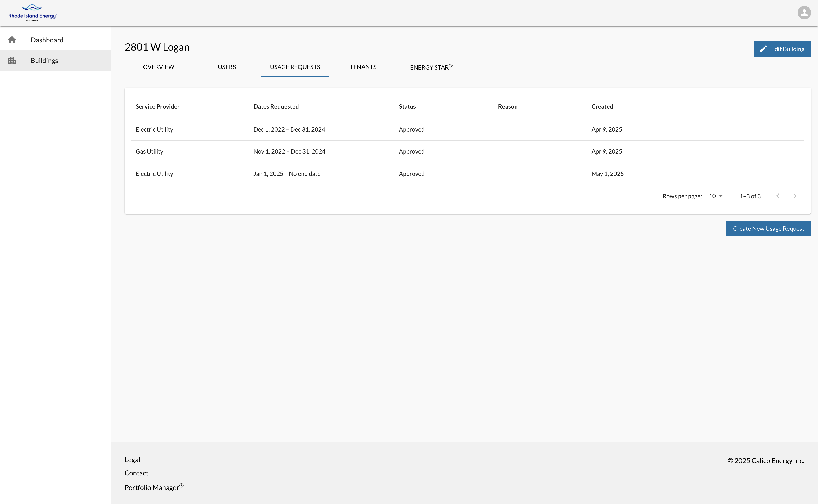Go to previous page chevron
818x504 pixels.
pos(778,196)
